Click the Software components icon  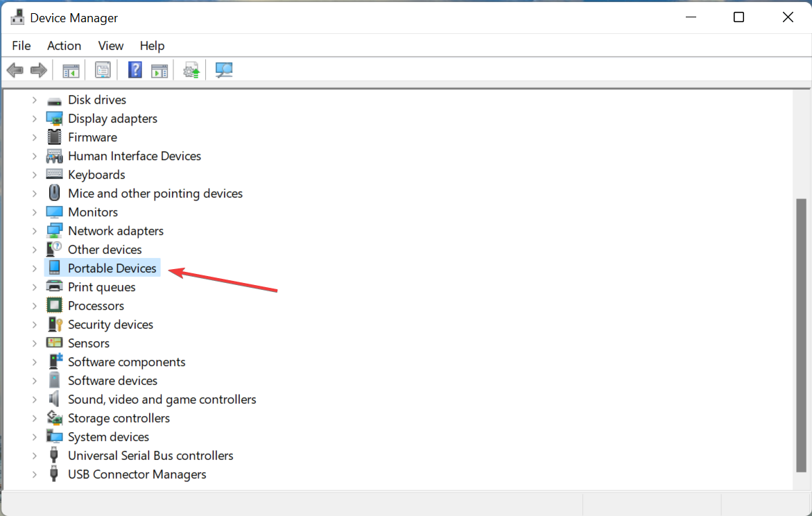(54, 361)
